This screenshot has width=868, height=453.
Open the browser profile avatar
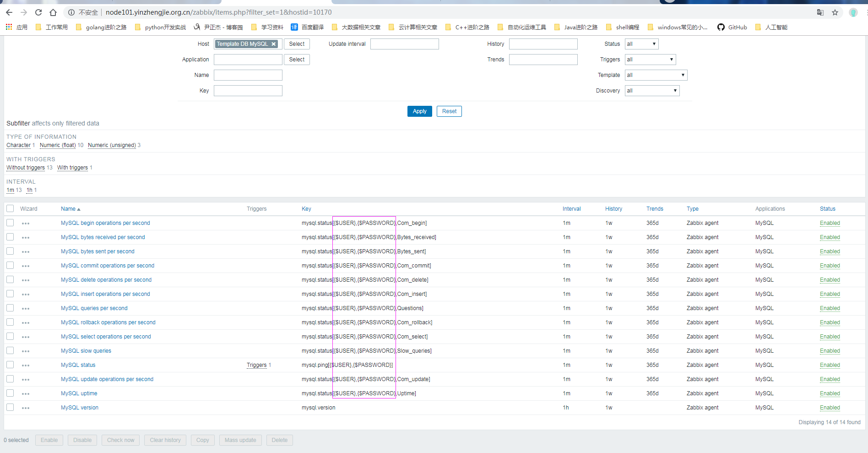click(x=853, y=12)
